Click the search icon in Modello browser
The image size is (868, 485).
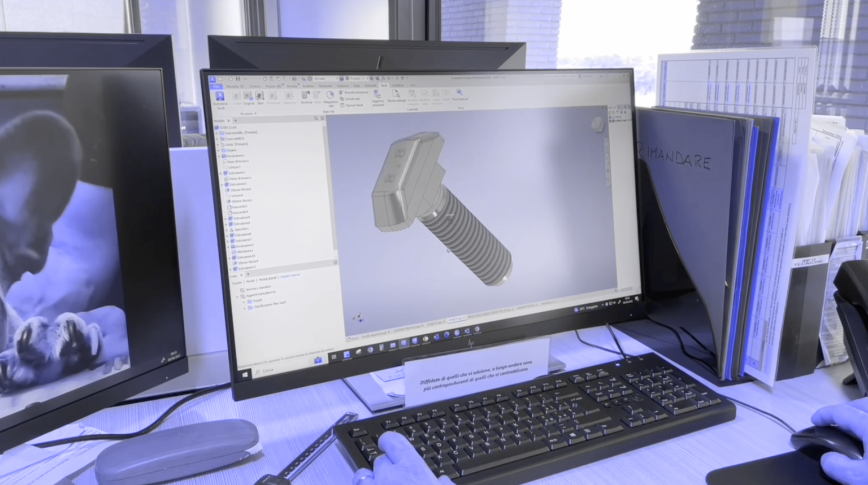[x=316, y=118]
